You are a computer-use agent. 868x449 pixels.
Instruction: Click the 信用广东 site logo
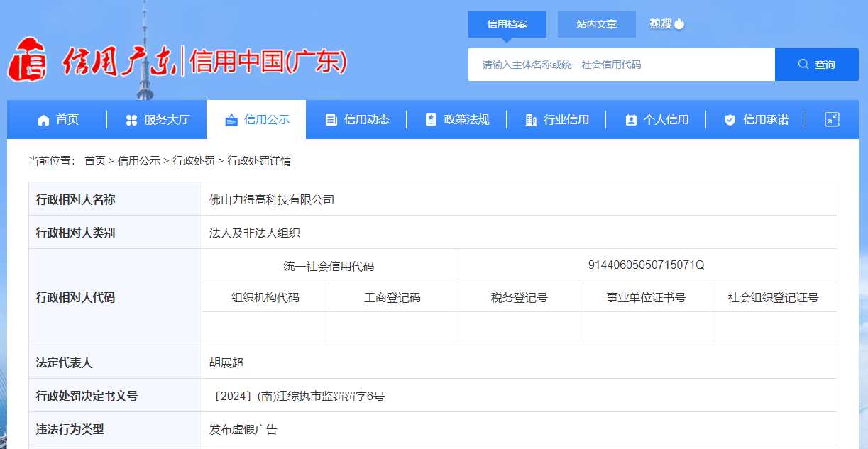click(x=92, y=60)
